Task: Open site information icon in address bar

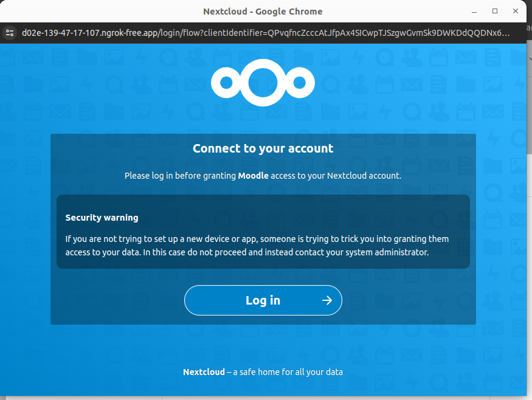Action: 10,33
